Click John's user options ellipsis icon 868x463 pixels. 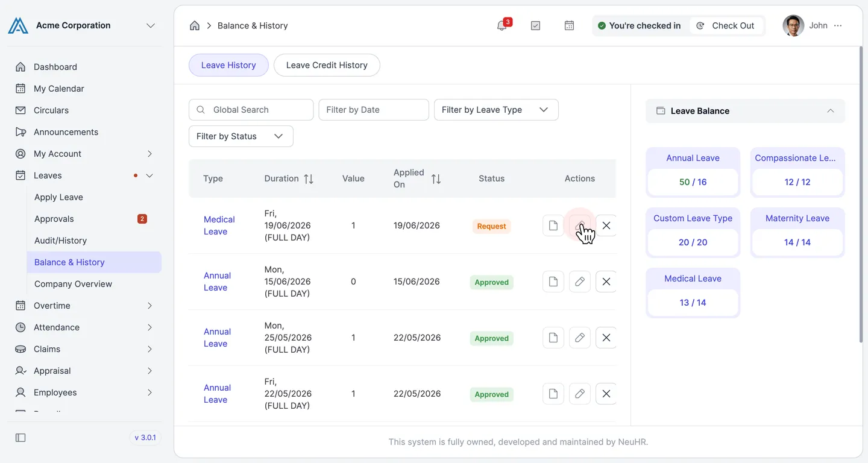838,25
